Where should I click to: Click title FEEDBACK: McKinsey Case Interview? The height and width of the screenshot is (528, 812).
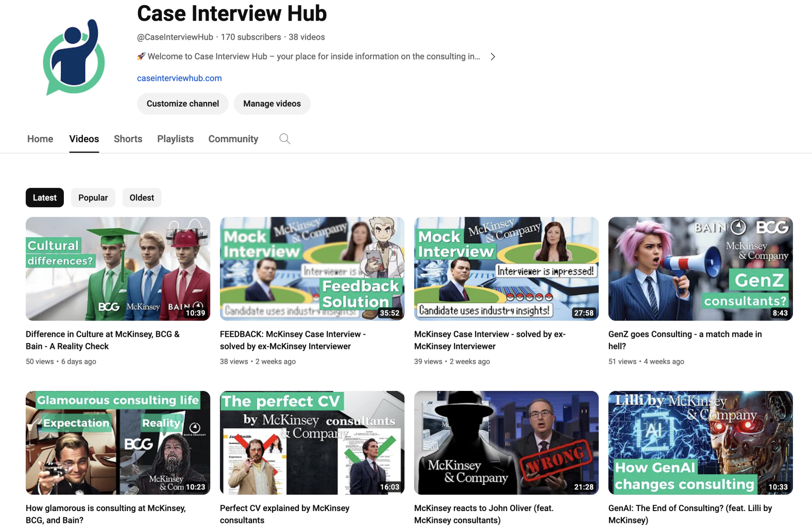(x=293, y=340)
